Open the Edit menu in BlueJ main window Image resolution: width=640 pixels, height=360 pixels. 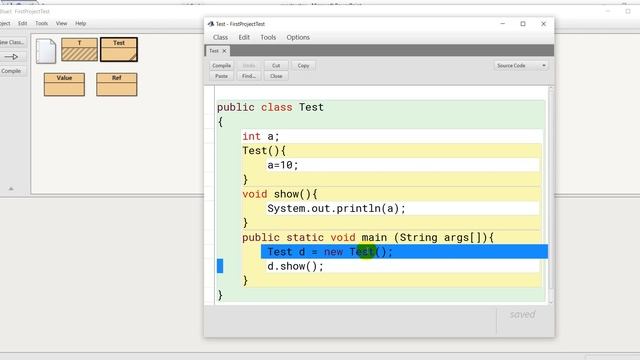22,23
